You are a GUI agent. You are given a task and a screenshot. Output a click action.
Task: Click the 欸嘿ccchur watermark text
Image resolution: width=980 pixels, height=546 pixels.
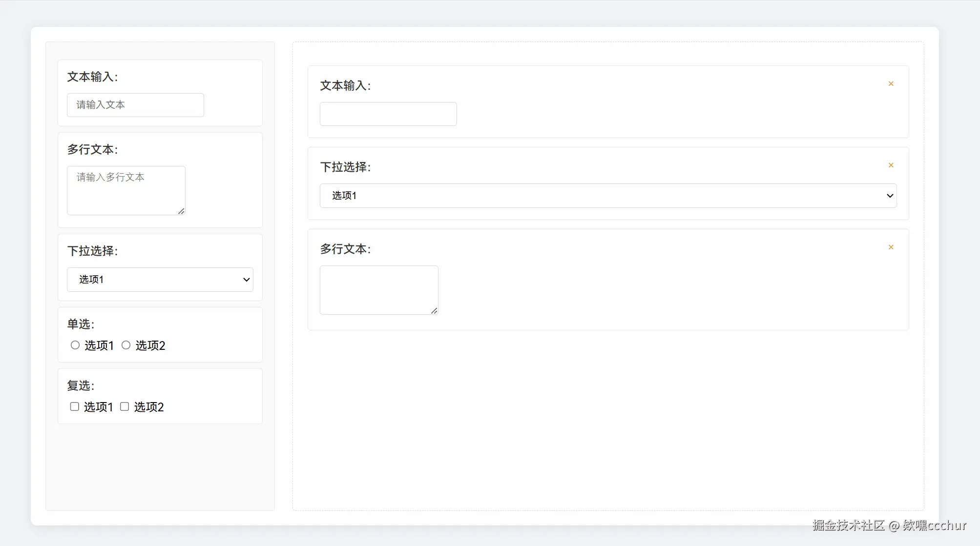pos(934,526)
